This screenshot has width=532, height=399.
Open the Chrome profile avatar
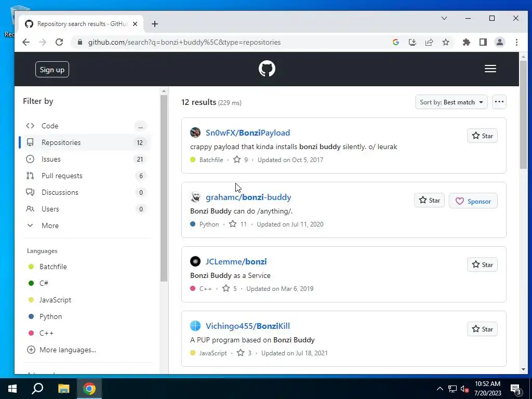500,42
